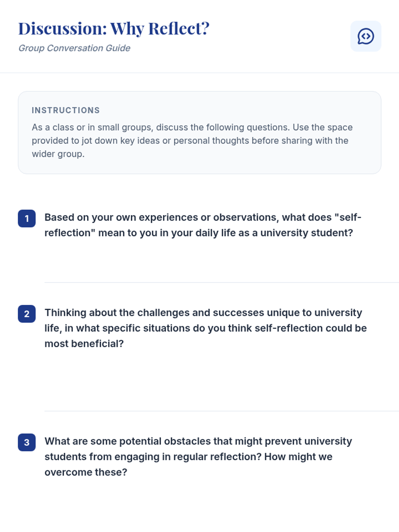This screenshot has width=399, height=532.
Task: Click the divider line below question 1
Action: pyautogui.click(x=221, y=282)
